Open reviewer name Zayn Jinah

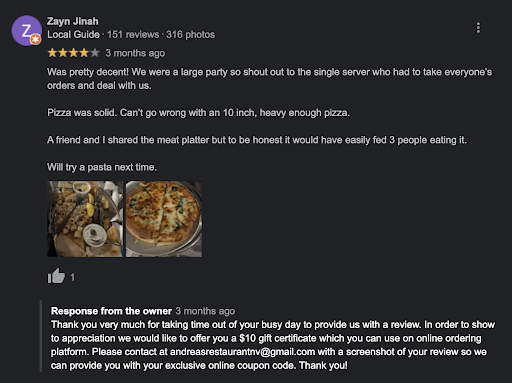coord(72,21)
